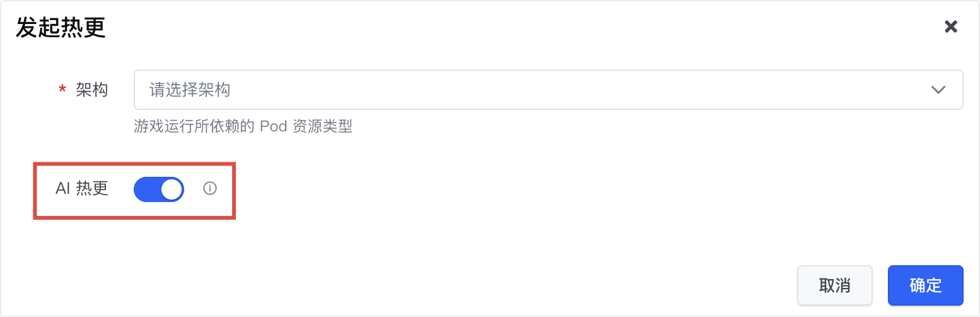
Task: Close the 发起热更 dialog with the X icon
Action: point(950,27)
